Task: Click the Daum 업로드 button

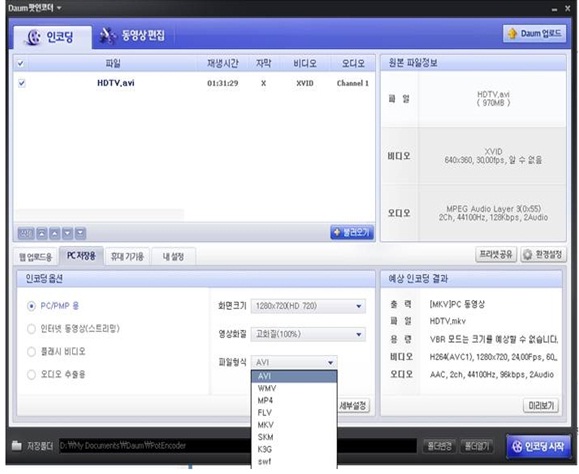Action: [x=534, y=34]
